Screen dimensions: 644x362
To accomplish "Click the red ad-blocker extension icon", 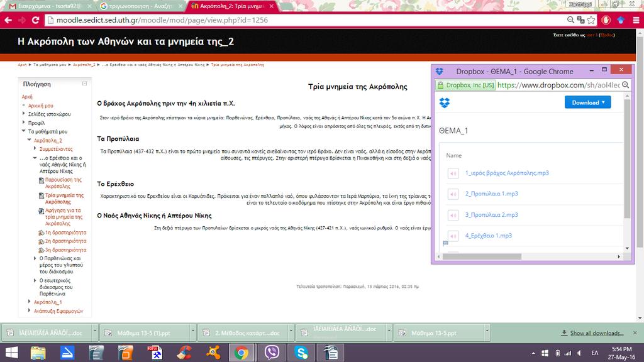I will click(606, 19).
